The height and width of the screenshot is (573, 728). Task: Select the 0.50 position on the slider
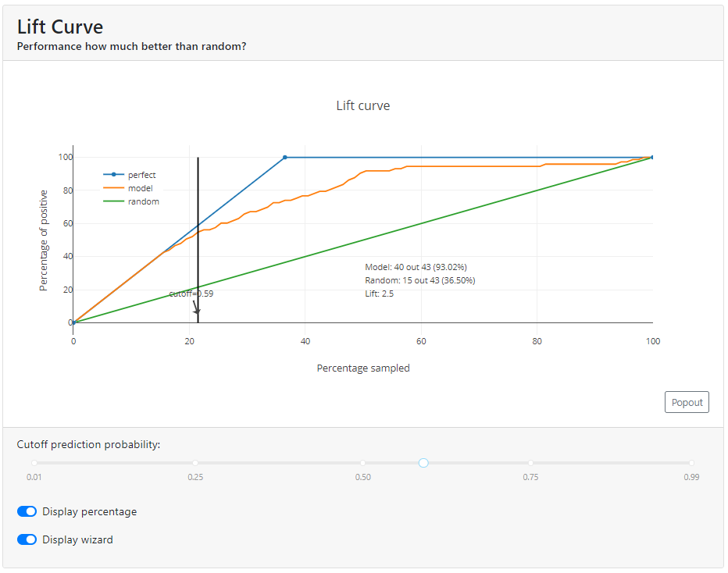[363, 462]
